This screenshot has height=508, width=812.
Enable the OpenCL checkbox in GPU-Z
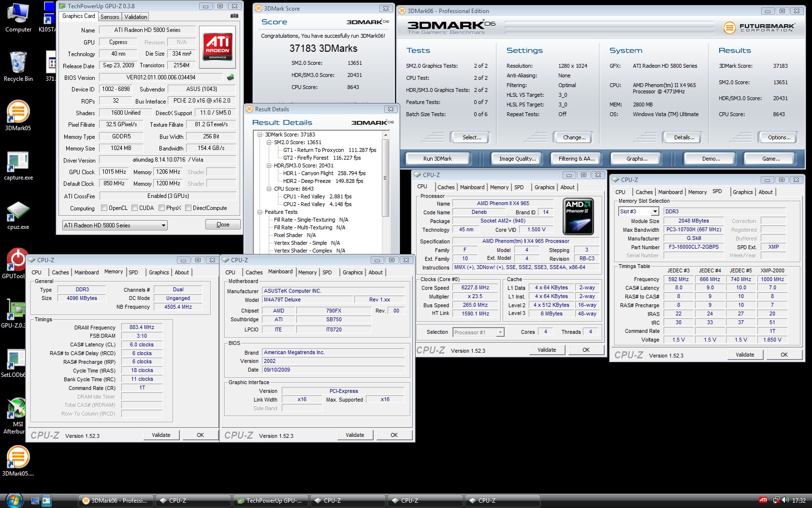pyautogui.click(x=104, y=208)
